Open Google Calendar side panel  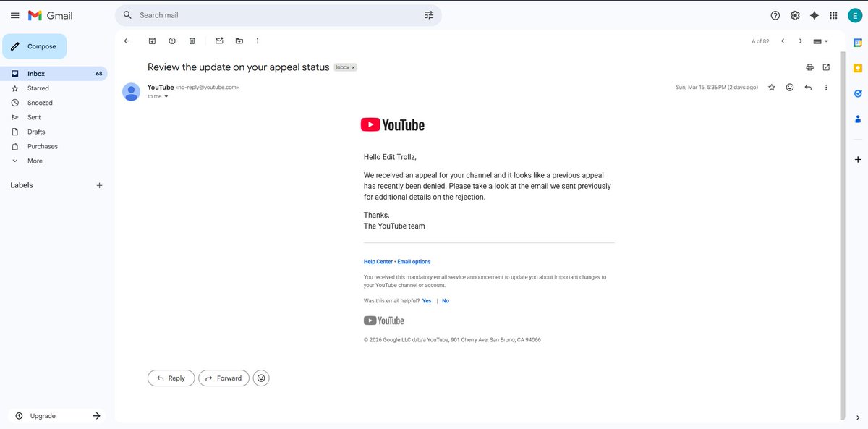[x=858, y=42]
